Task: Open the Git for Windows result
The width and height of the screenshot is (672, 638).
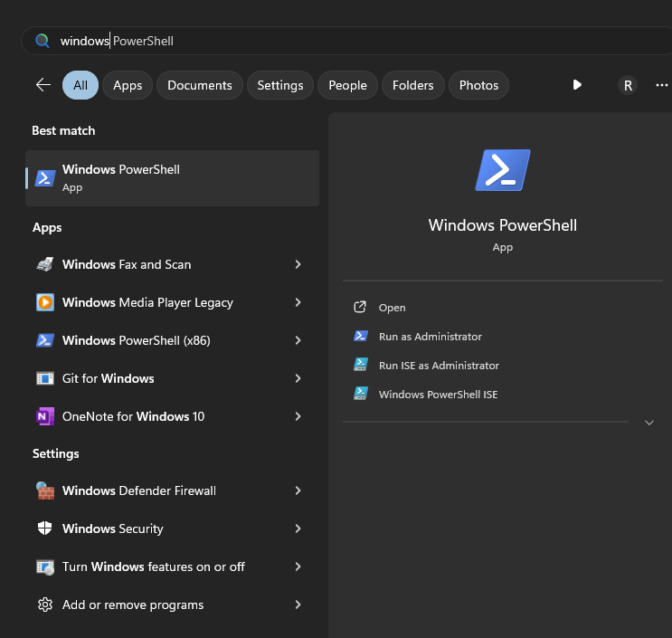Action: [x=172, y=378]
